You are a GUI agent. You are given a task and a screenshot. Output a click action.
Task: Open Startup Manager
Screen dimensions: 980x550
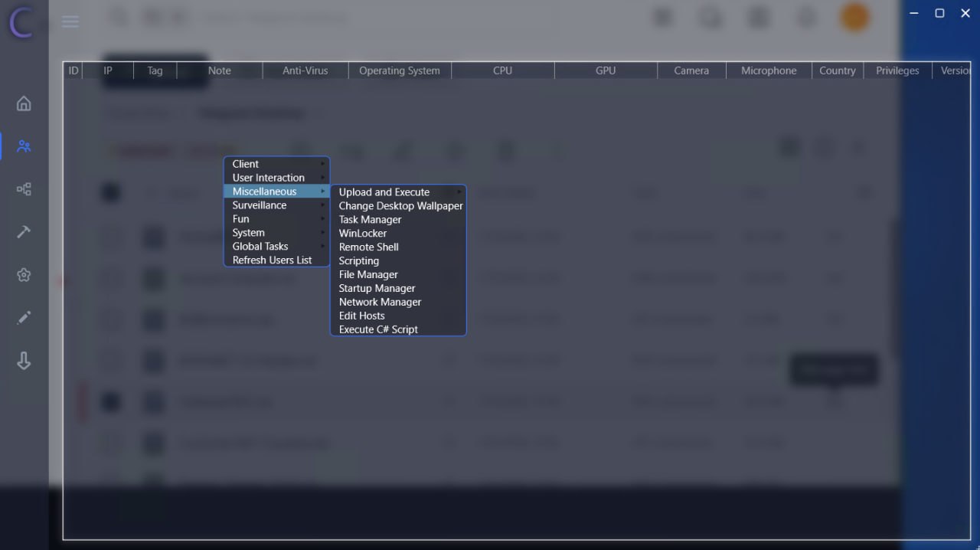coord(398,289)
